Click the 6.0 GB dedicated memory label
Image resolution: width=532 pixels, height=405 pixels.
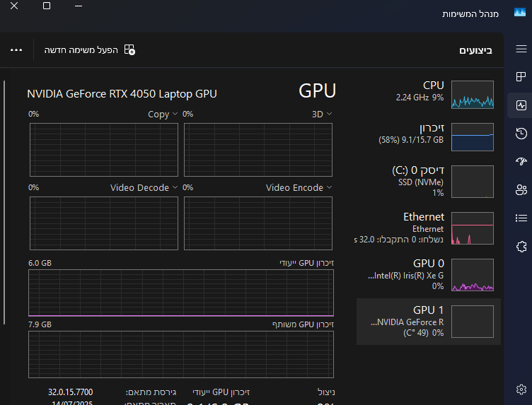click(x=40, y=263)
